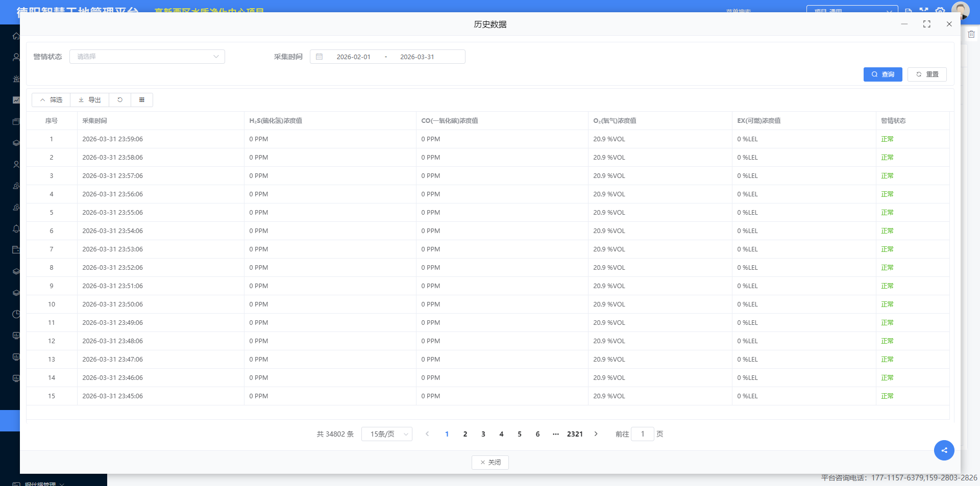980x486 pixels.
Task: Click the bell icon in left sidebar
Action: point(16,228)
